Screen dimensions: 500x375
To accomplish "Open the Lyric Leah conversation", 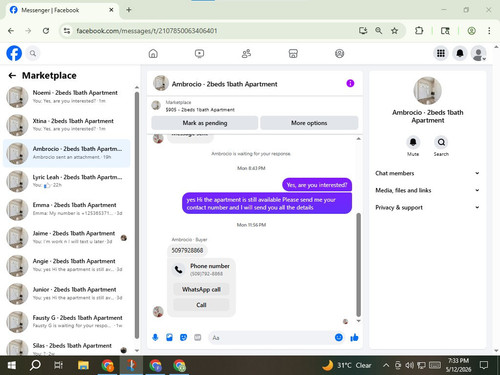I will [x=67, y=181].
